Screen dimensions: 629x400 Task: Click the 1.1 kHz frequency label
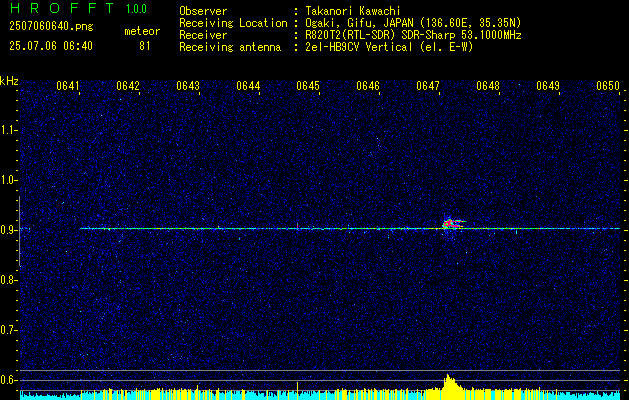8,130
